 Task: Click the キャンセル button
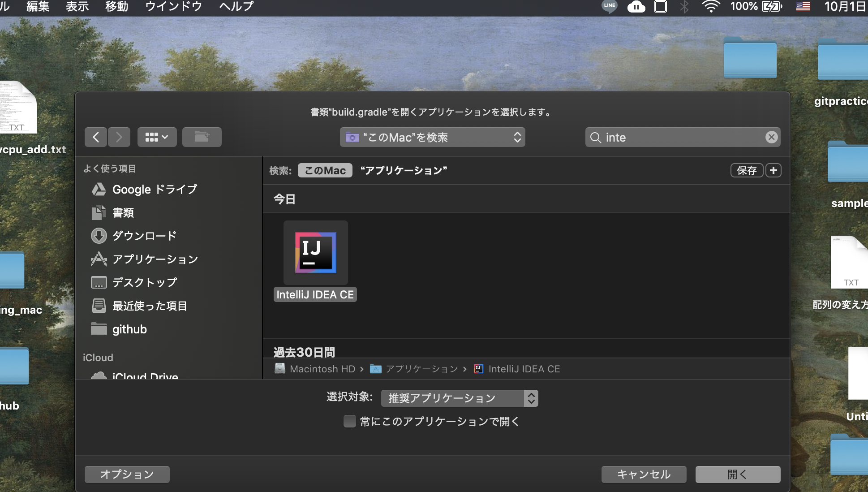coord(644,474)
